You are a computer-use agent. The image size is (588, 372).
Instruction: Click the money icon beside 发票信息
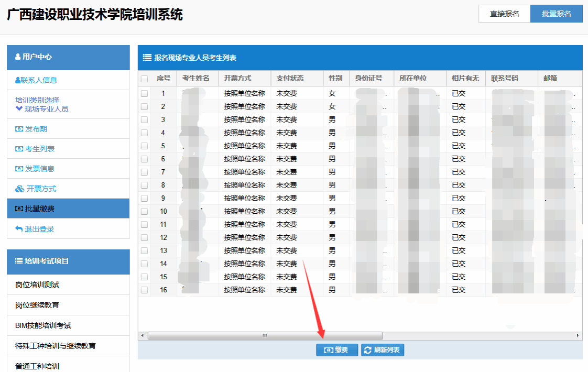tap(19, 169)
